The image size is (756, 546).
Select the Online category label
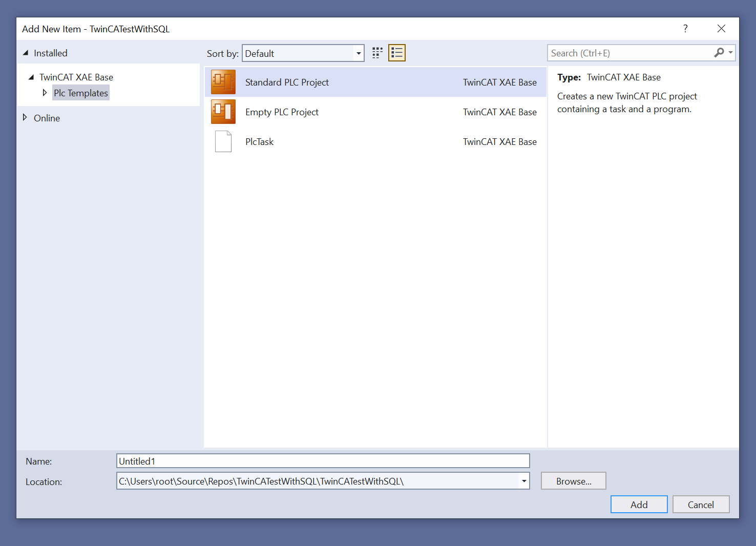[x=47, y=118]
